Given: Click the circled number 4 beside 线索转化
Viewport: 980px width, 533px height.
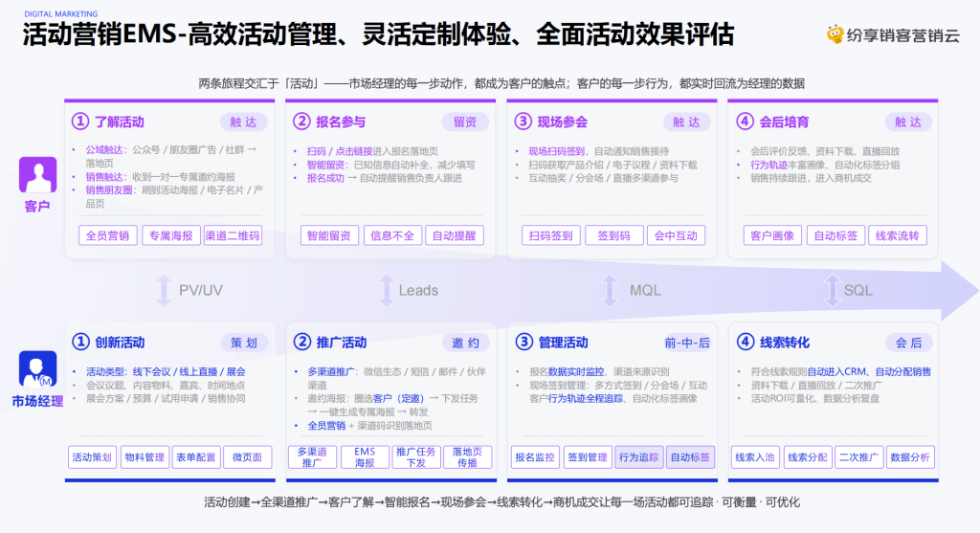Looking at the screenshot, I should pos(746,342).
